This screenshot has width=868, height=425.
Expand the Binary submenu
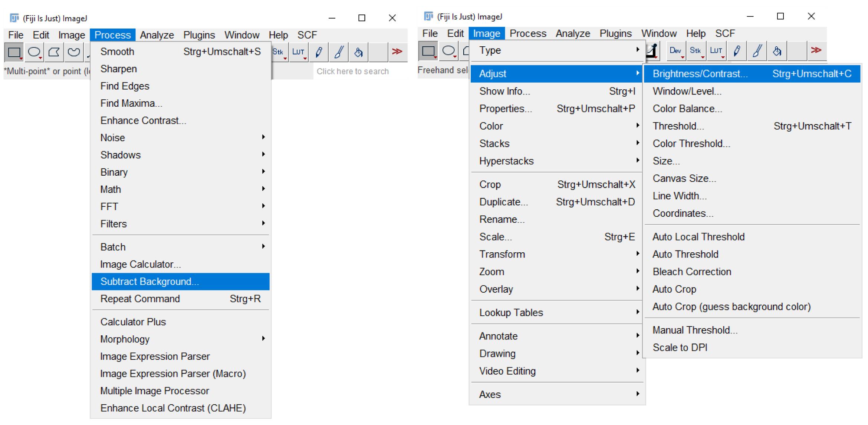click(181, 172)
